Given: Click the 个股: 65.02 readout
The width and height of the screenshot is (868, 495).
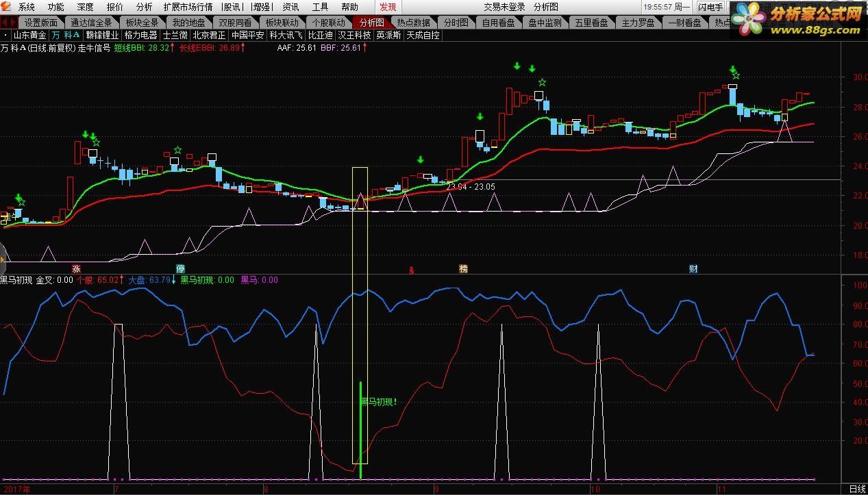Looking at the screenshot, I should [x=98, y=279].
